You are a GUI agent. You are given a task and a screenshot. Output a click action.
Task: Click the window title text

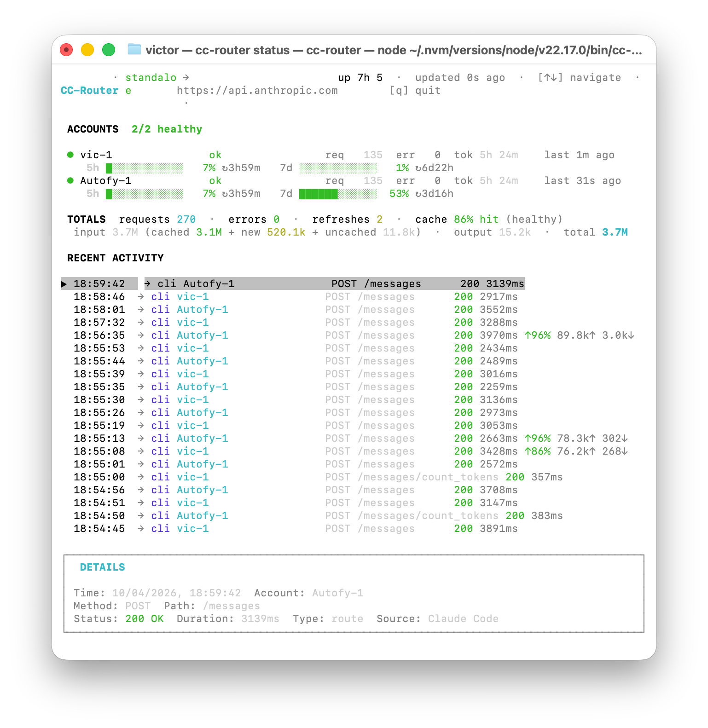394,50
